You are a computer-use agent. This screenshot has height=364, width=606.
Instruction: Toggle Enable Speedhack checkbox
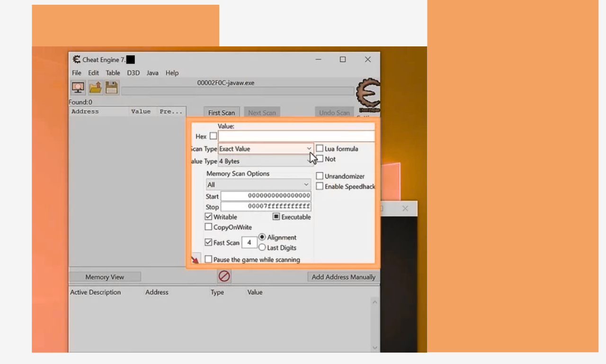coord(320,186)
